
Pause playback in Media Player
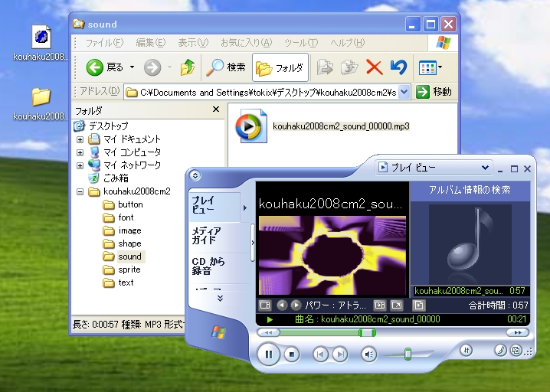coord(268,354)
